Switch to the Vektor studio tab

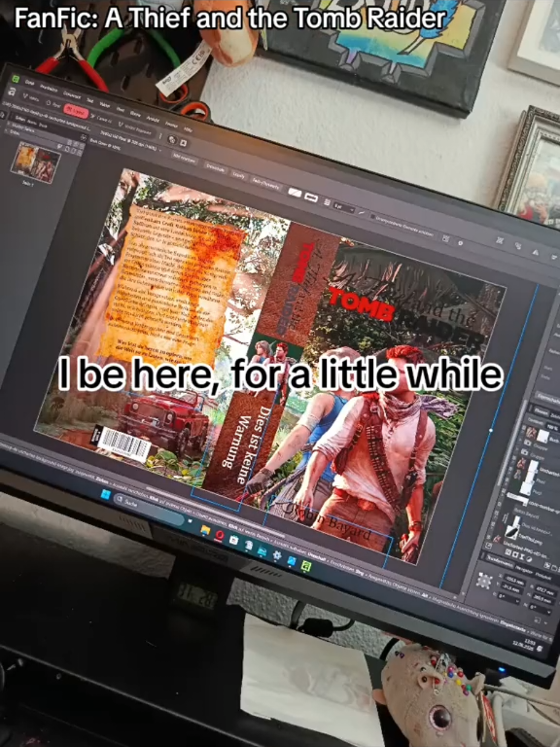pos(31,99)
